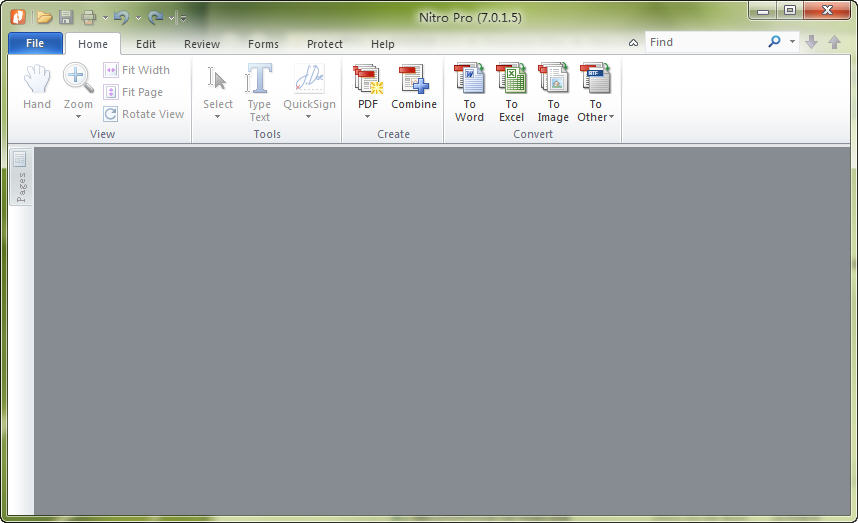
Task: Open the File menu
Action: 35,43
